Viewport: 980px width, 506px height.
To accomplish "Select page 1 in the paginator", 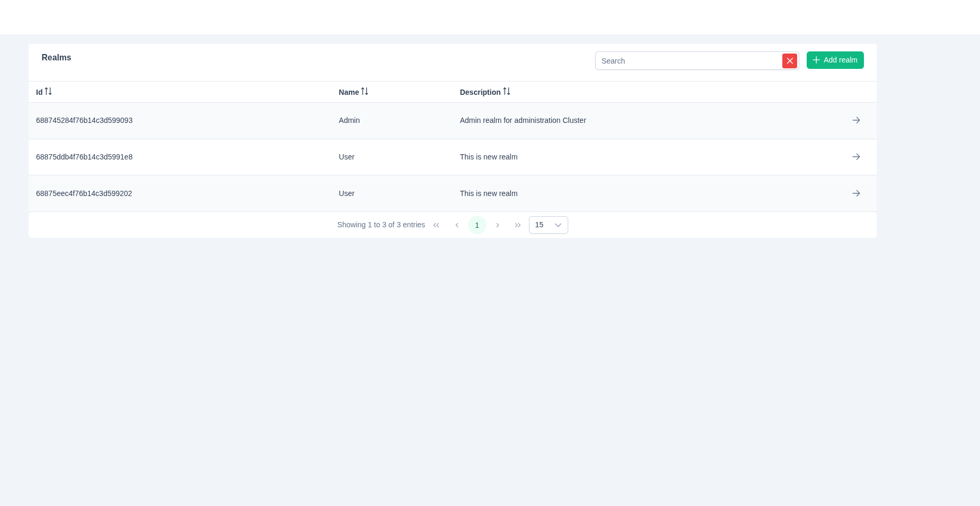I will [x=476, y=225].
